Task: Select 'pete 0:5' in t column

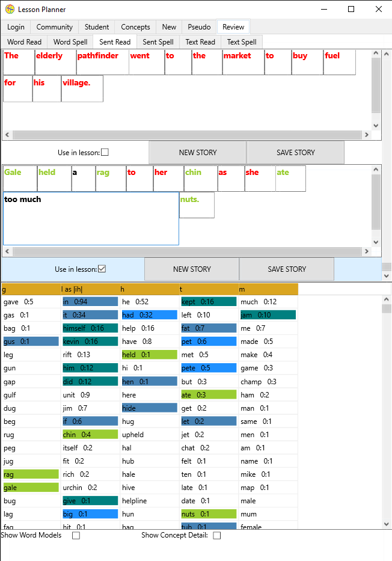Action: [x=209, y=368]
